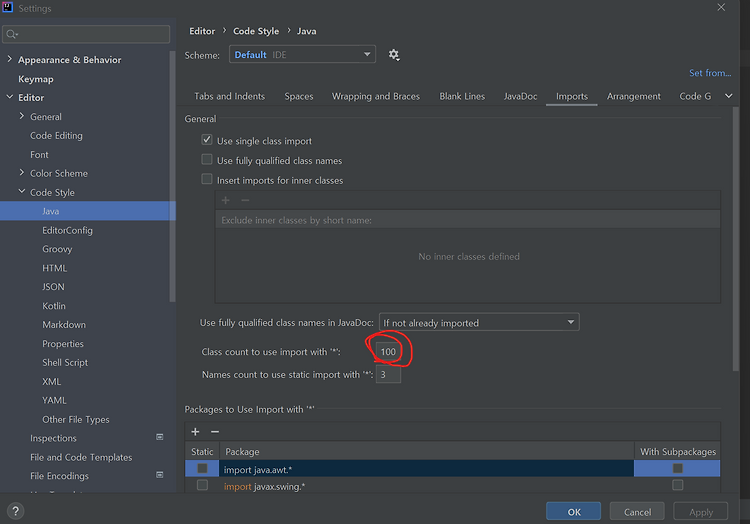Click project-level icon next to Inspections
The image size is (750, 524).
160,437
